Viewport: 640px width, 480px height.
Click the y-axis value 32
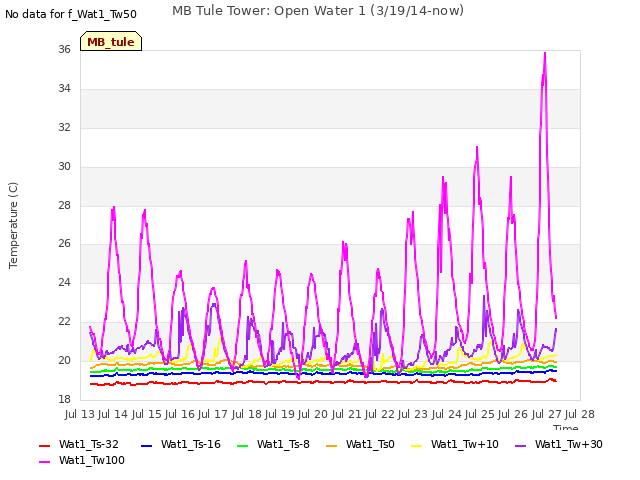click(64, 127)
